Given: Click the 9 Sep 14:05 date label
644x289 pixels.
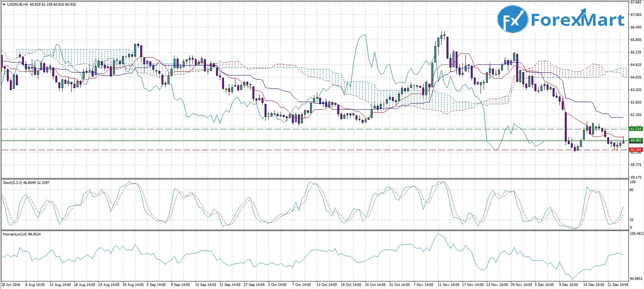Looking at the screenshot, I should click(x=181, y=284).
